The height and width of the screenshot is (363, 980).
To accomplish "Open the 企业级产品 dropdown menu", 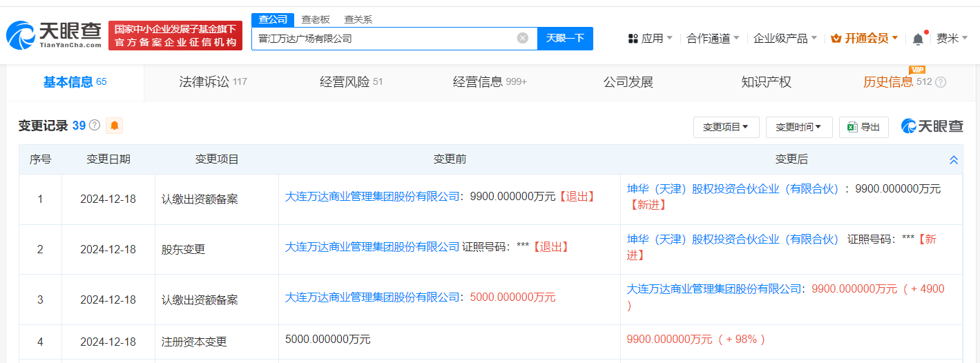I will (785, 38).
